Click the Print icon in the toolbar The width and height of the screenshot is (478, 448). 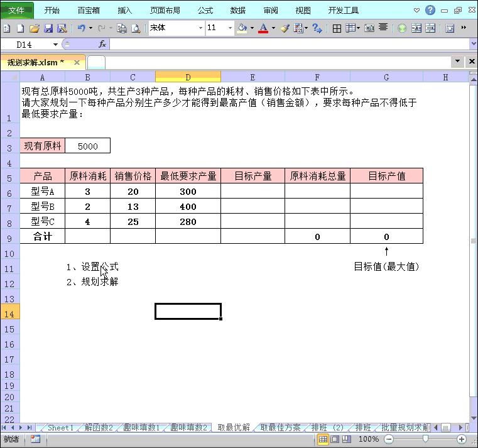click(x=122, y=29)
